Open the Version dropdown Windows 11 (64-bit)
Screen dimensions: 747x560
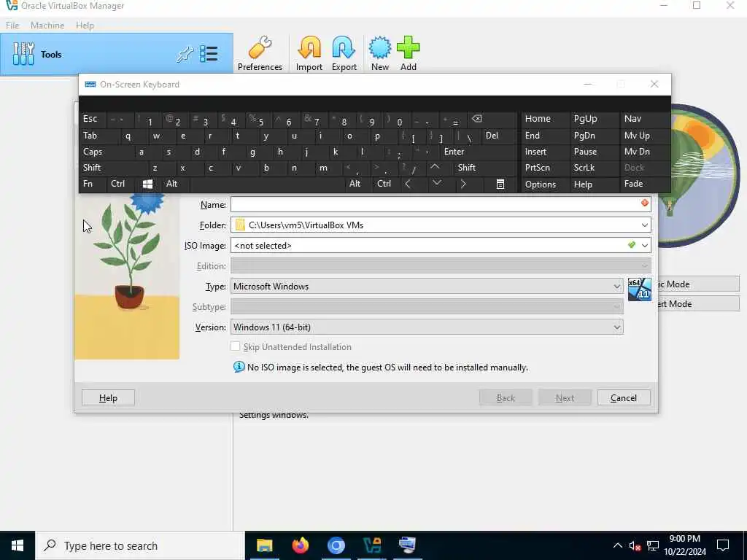click(427, 327)
